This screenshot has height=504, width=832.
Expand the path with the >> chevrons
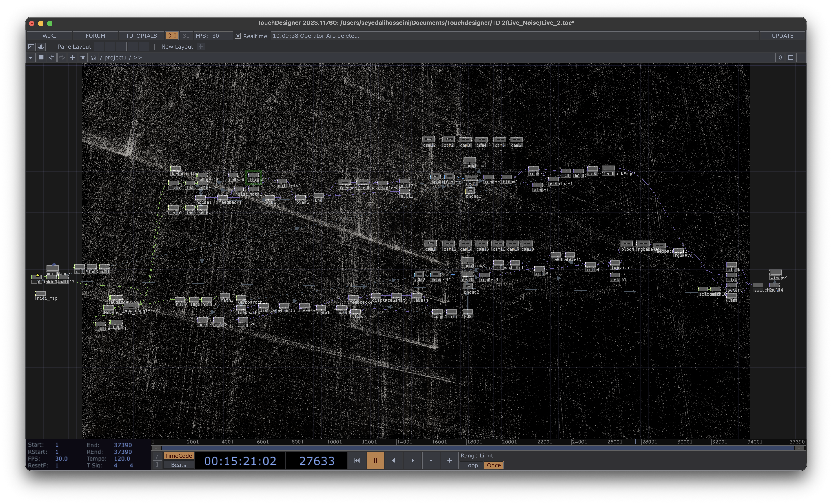click(x=138, y=57)
